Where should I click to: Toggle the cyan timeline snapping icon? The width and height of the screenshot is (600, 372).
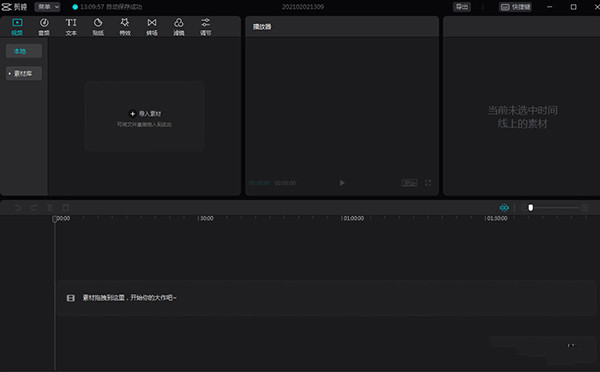(x=504, y=207)
